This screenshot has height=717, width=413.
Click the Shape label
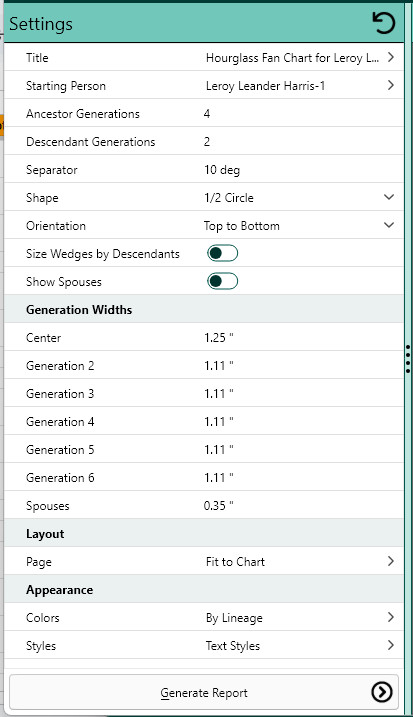(x=42, y=198)
